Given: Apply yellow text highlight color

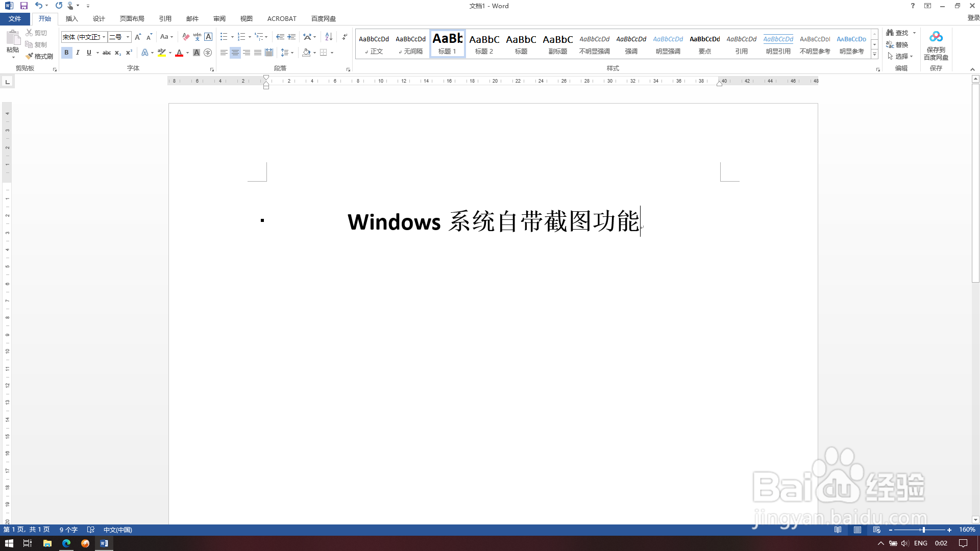Looking at the screenshot, I should pyautogui.click(x=162, y=53).
